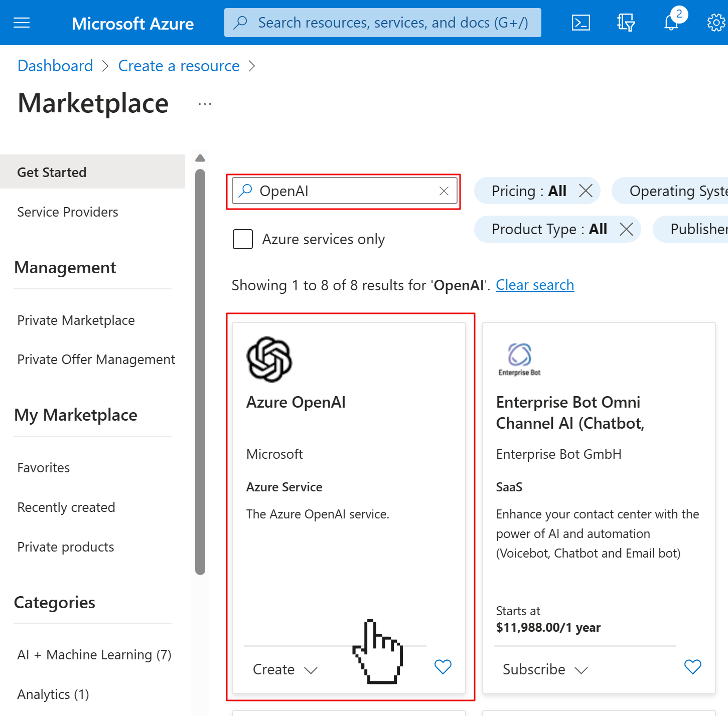Screen dimensions: 728x716
Task: Expand the Subscribe dropdown on Enterprise Bot
Action: click(581, 669)
